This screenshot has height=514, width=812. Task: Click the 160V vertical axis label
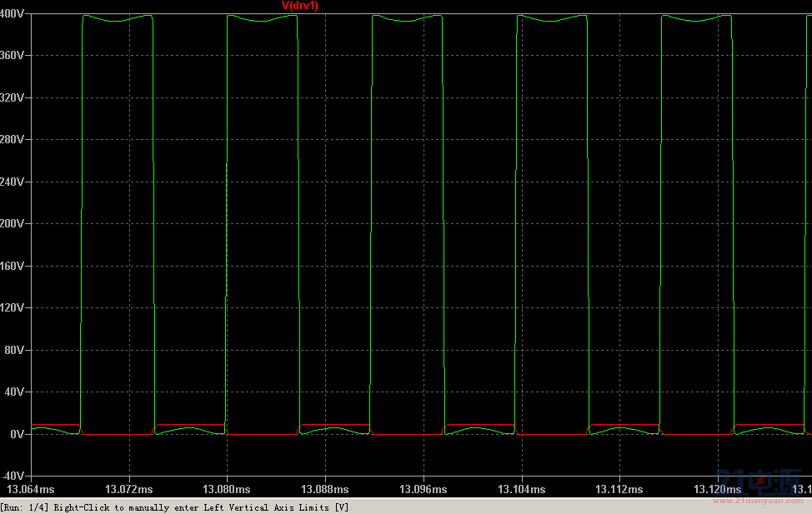pos(12,266)
